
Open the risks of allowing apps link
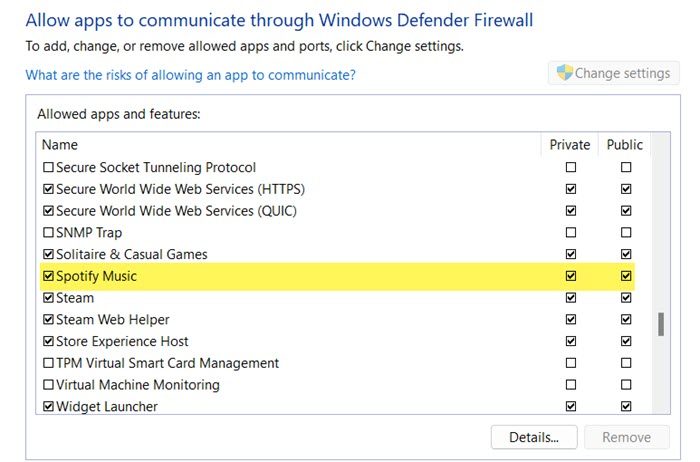tap(191, 75)
